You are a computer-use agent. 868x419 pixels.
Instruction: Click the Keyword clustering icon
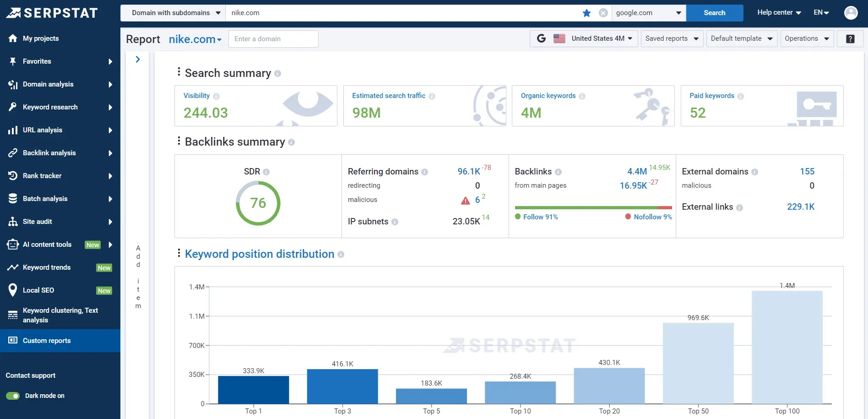13,315
